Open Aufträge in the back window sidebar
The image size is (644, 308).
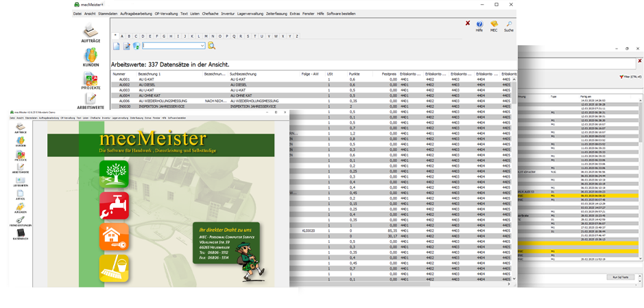91,33
